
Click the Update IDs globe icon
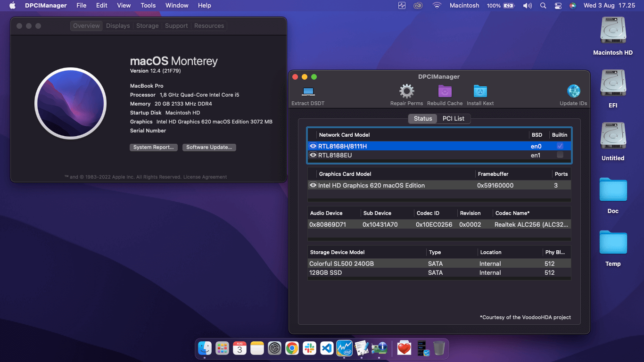pyautogui.click(x=573, y=91)
